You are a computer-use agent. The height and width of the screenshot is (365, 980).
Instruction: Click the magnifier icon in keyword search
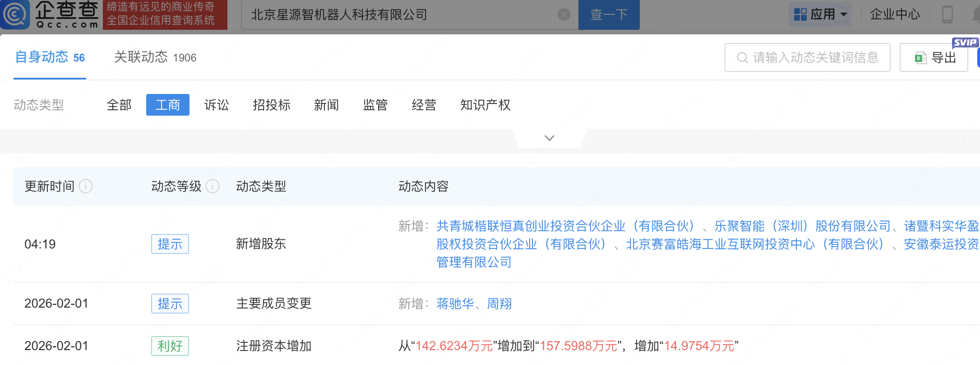click(x=742, y=58)
